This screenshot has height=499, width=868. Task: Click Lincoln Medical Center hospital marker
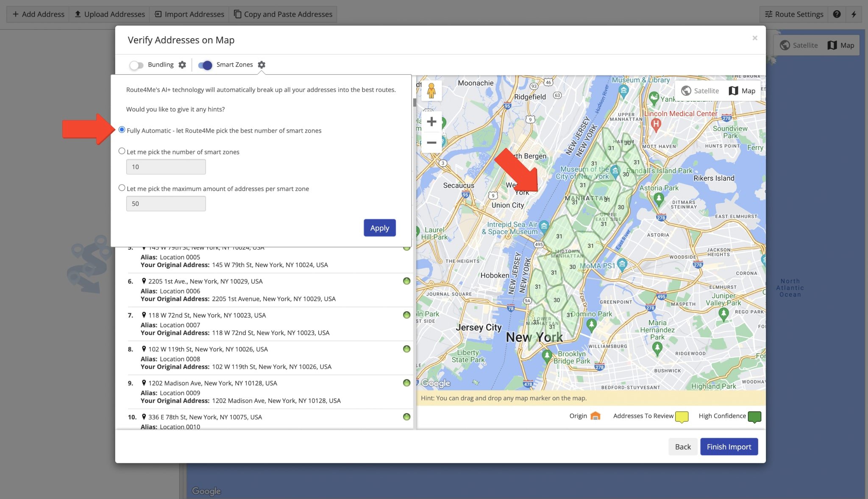[x=656, y=125]
